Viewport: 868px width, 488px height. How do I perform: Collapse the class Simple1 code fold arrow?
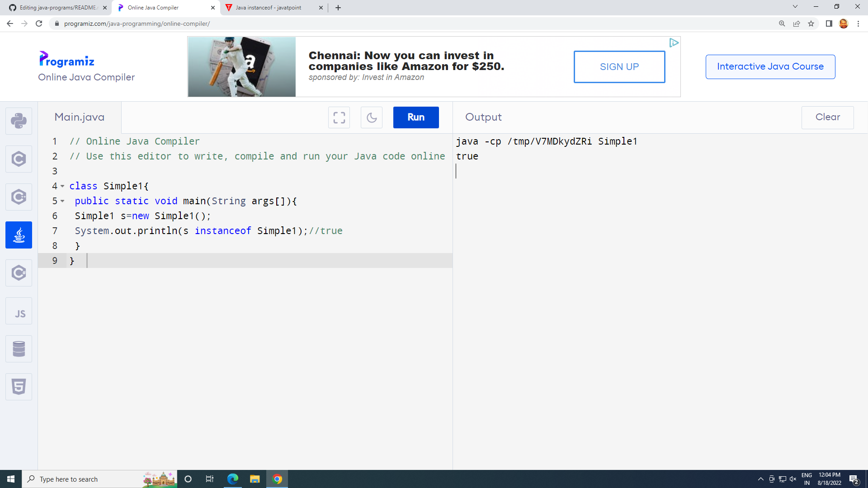62,186
